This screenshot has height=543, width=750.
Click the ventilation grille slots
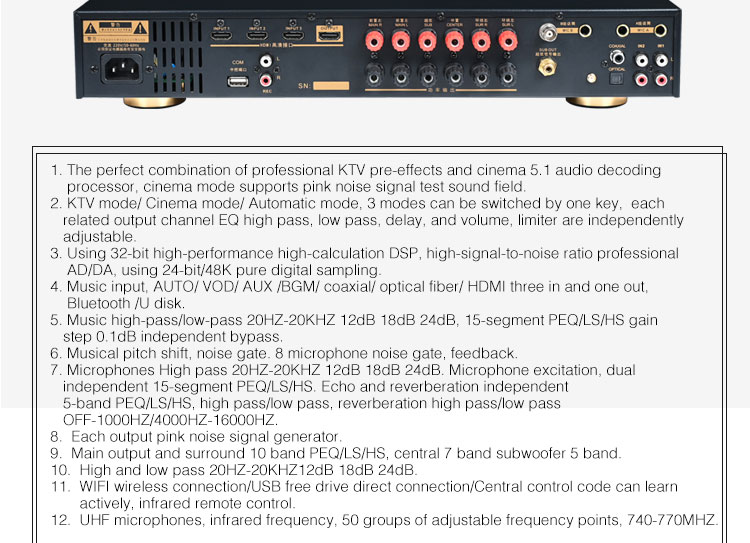click(x=178, y=57)
